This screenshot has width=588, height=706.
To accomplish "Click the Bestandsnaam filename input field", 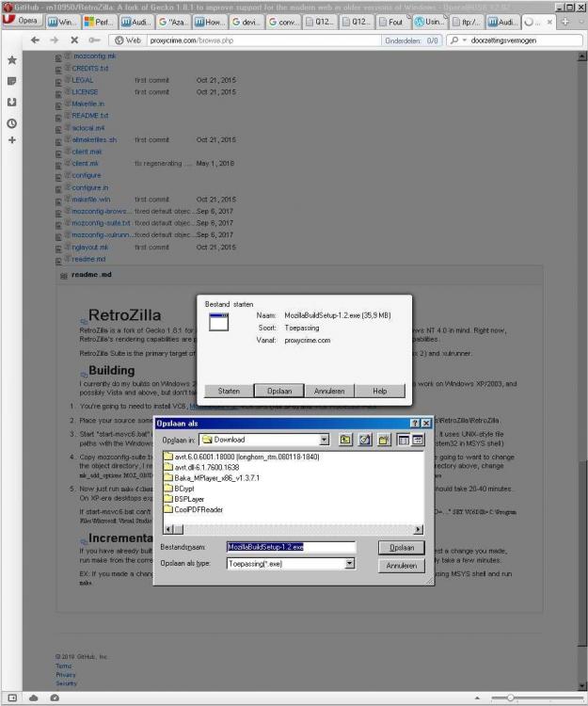I will (x=291, y=547).
